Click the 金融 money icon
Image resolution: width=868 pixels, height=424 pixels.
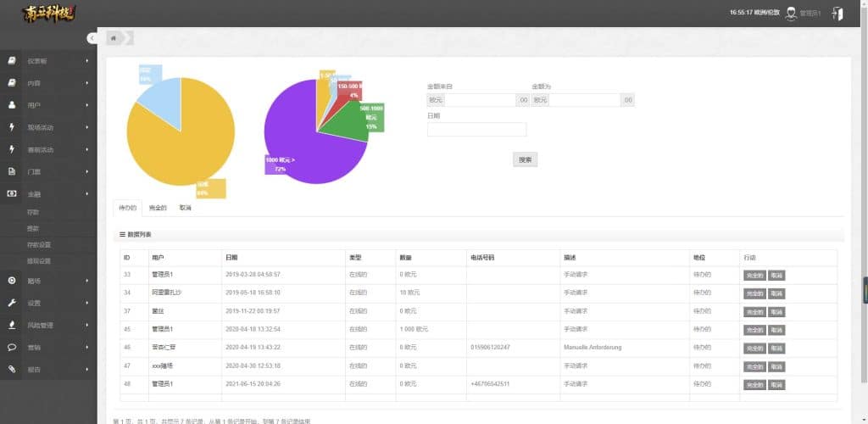coord(12,193)
